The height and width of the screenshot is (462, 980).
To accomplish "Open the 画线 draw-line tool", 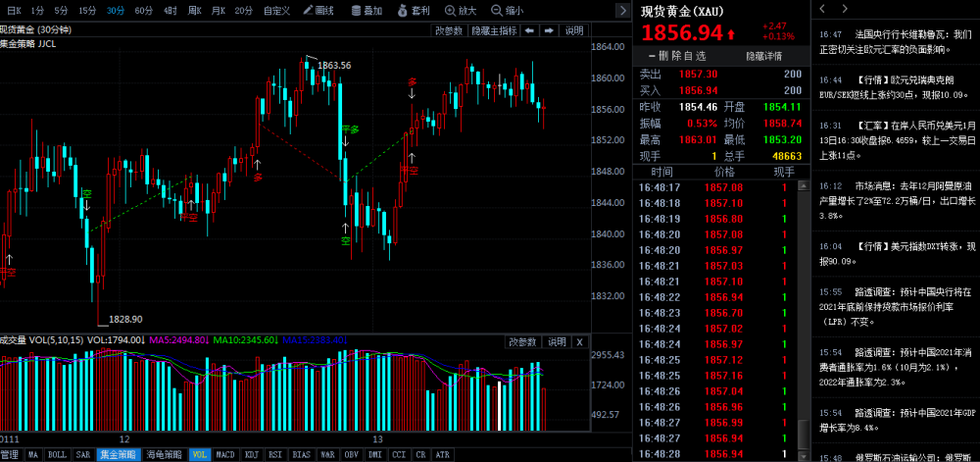I will 318,10.
